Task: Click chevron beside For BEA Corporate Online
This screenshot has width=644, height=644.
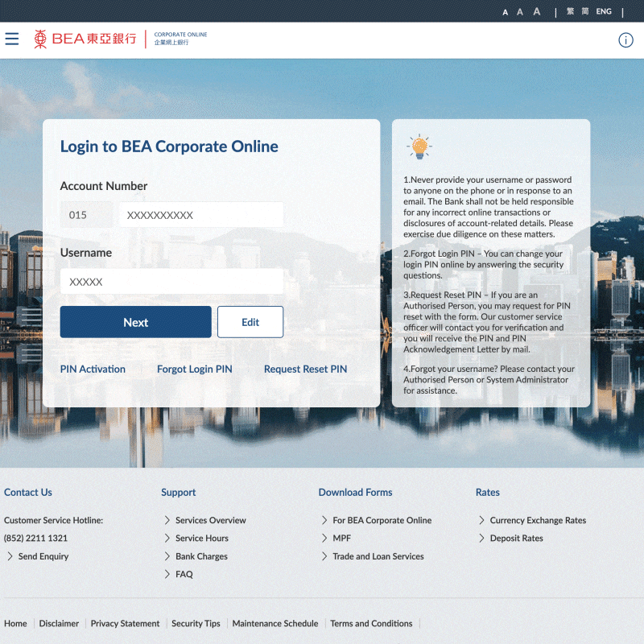Action: [324, 520]
